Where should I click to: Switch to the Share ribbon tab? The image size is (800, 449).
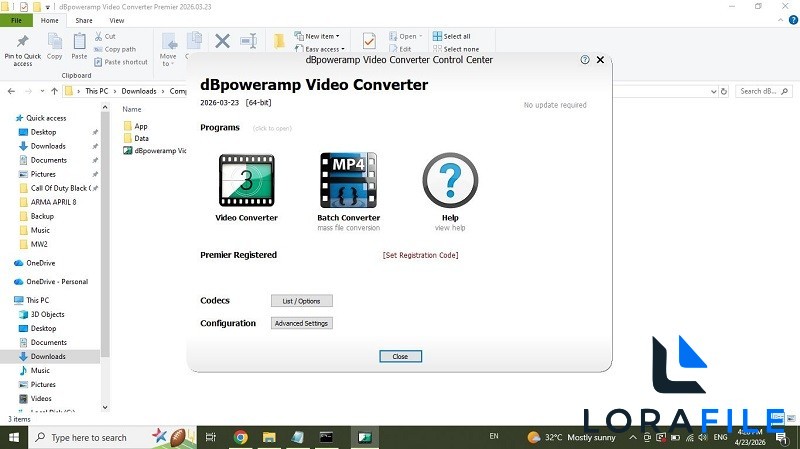(x=84, y=20)
